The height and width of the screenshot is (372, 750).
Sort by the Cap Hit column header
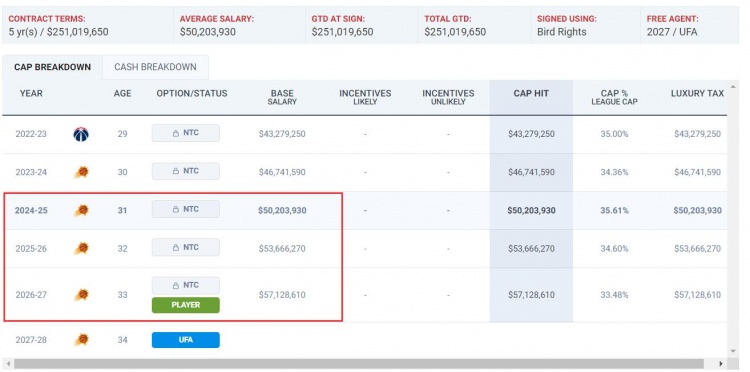(530, 93)
